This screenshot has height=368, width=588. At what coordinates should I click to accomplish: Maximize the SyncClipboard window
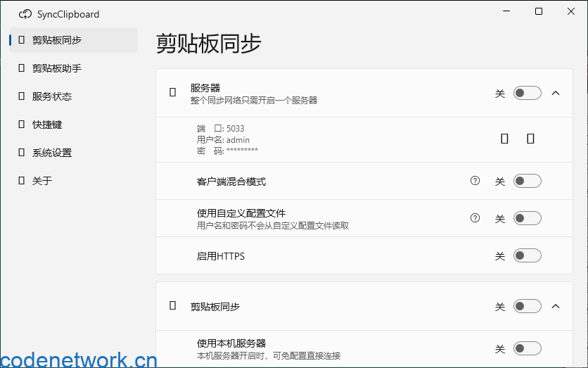[539, 11]
